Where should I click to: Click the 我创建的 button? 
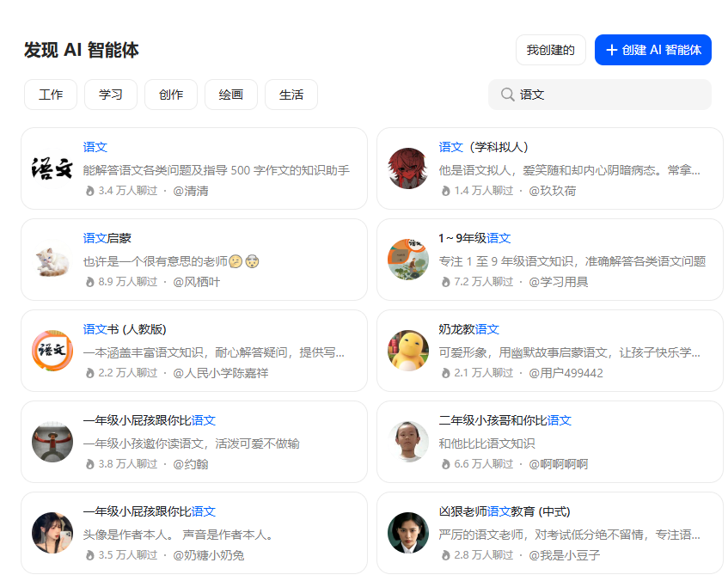(x=551, y=50)
